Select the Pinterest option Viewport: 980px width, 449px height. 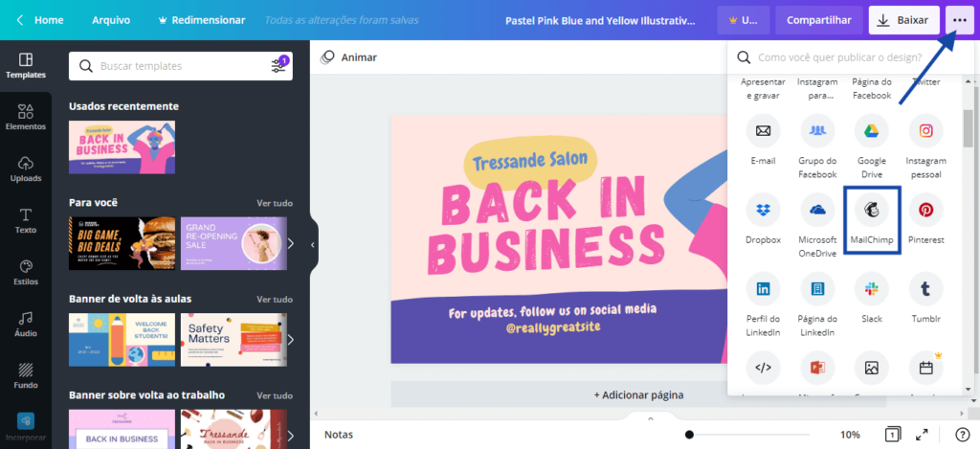926,220
